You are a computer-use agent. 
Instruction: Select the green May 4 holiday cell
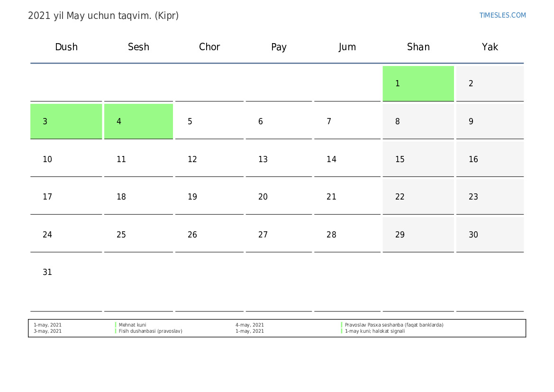(138, 121)
